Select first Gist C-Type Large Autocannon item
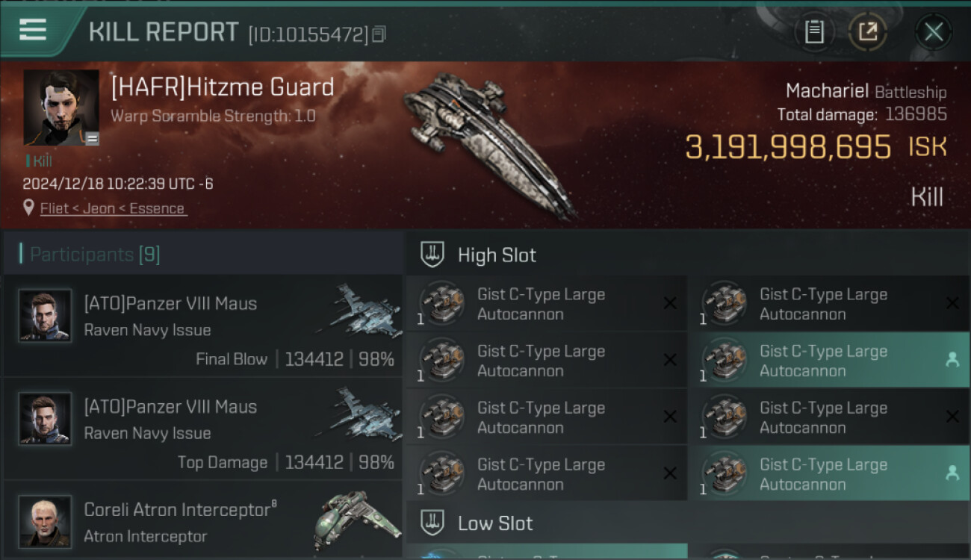 coord(547,303)
